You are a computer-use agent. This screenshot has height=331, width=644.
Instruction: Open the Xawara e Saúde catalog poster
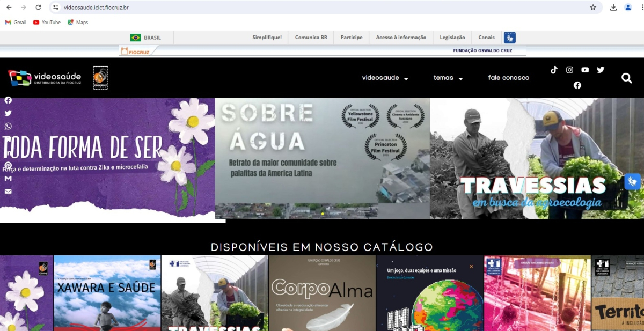tap(107, 293)
